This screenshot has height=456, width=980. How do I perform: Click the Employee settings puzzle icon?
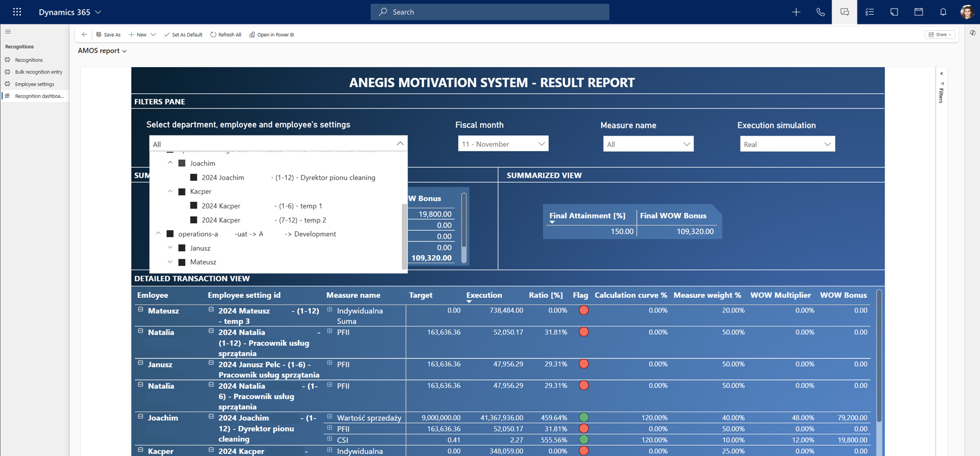click(8, 84)
